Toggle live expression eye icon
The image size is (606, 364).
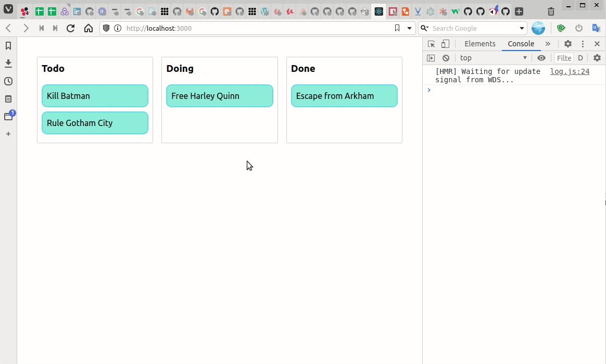pos(541,58)
